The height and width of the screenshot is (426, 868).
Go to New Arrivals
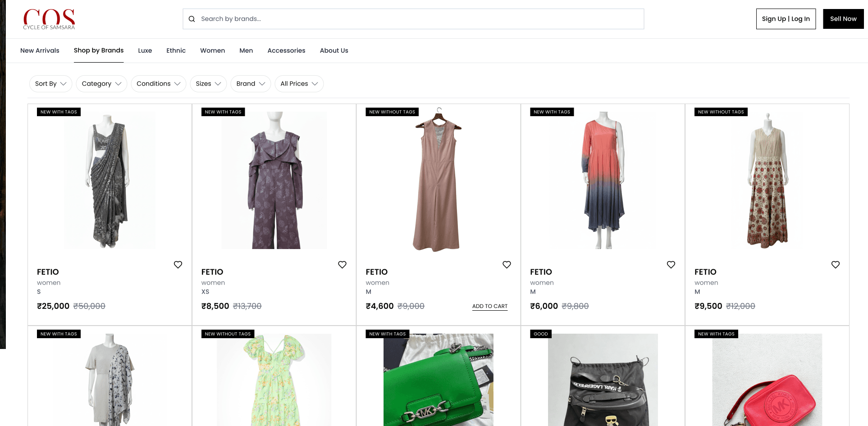click(x=40, y=50)
